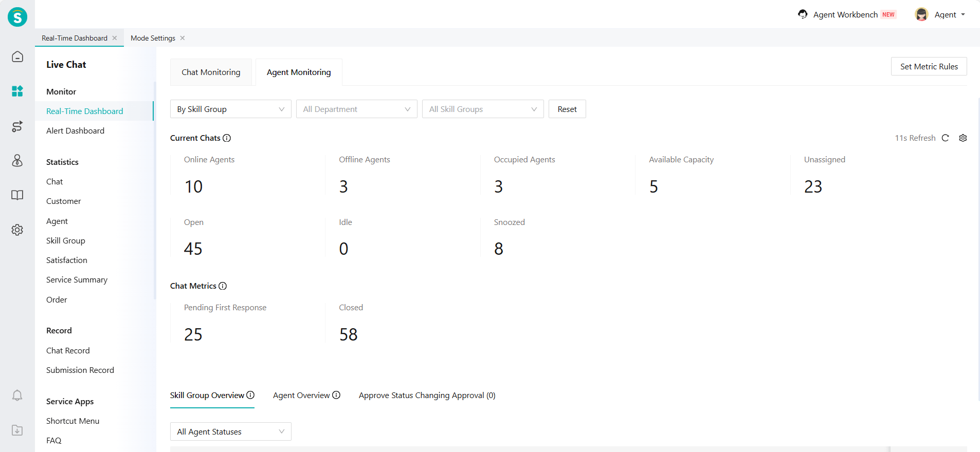This screenshot has height=452, width=980.
Task: Open Alert Dashboard in the Monitor menu
Action: [x=75, y=131]
